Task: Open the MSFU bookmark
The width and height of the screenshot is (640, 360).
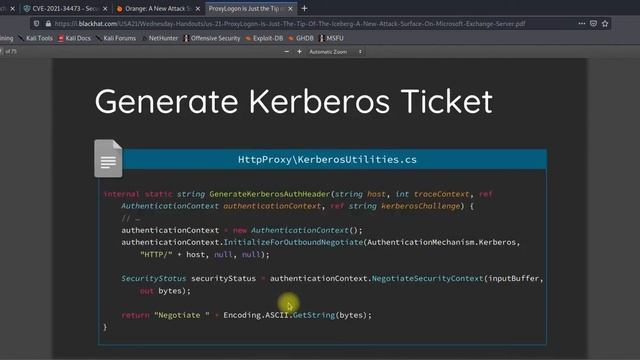Action: pos(331,38)
